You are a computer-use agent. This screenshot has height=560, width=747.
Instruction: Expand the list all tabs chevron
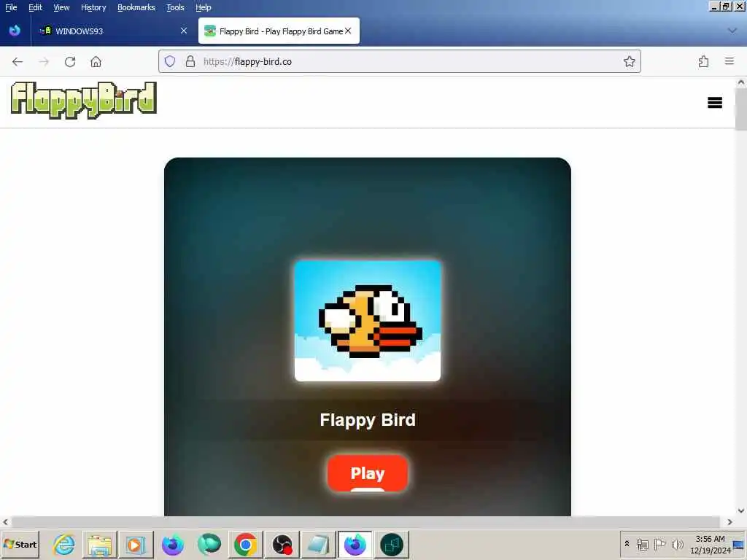732,31
